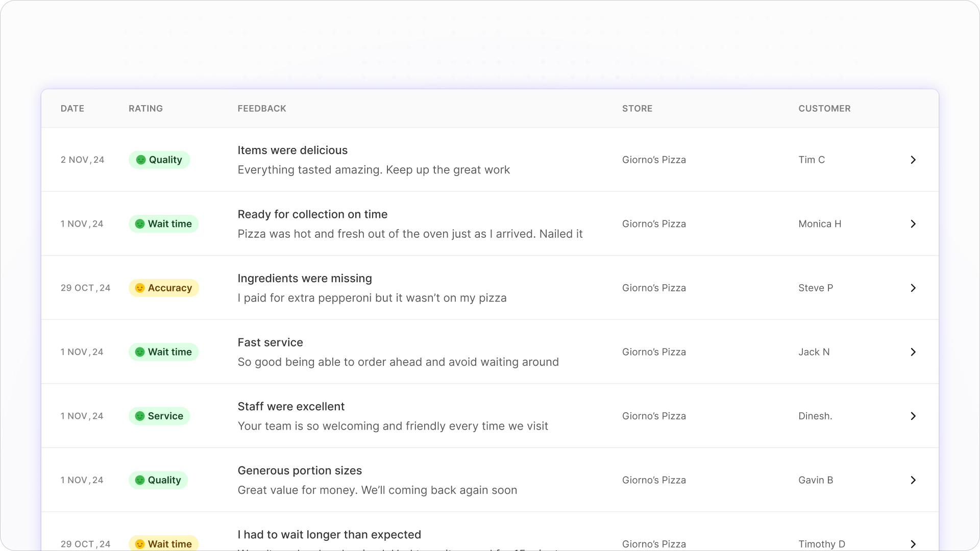This screenshot has height=551, width=980.
Task: Open the Jack N feedback row chevron
Action: pyautogui.click(x=913, y=352)
